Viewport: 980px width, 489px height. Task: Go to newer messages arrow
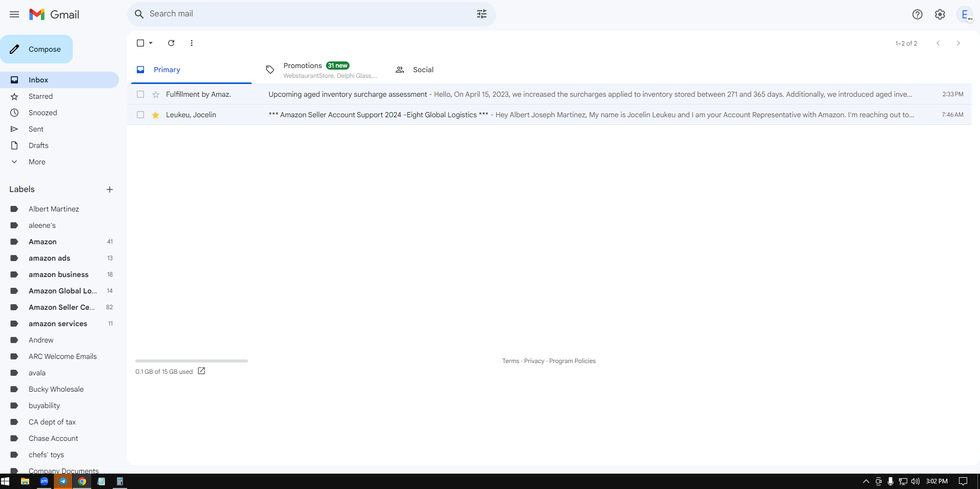[938, 43]
